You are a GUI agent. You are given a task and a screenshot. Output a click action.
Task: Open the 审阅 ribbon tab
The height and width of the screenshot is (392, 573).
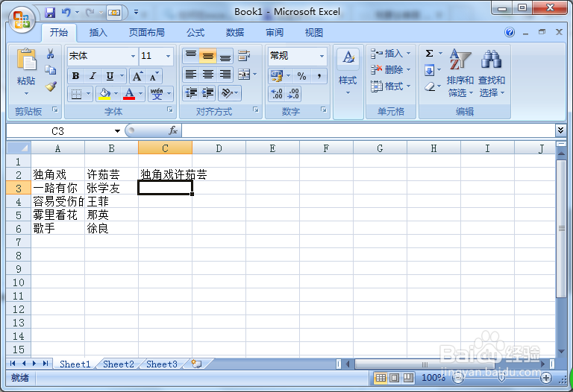275,33
